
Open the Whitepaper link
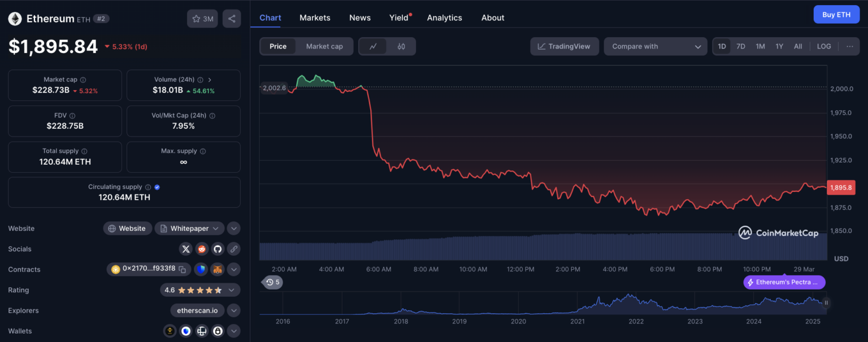point(189,228)
